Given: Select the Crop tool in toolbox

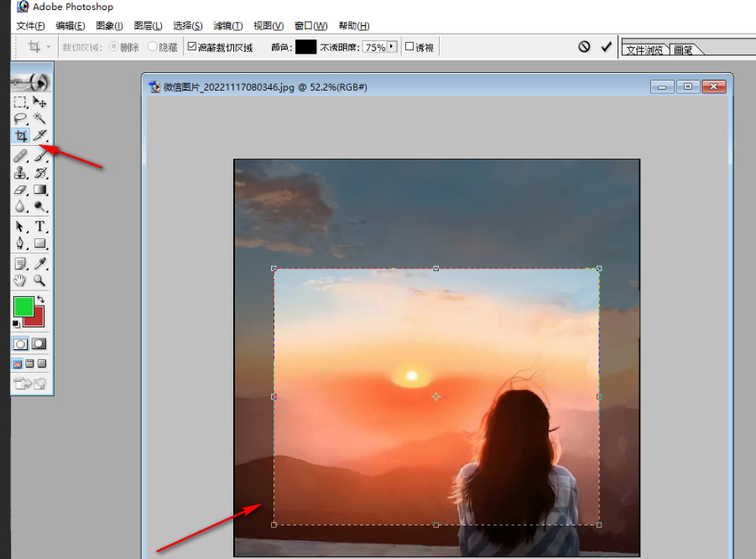Looking at the screenshot, I should pos(21,135).
